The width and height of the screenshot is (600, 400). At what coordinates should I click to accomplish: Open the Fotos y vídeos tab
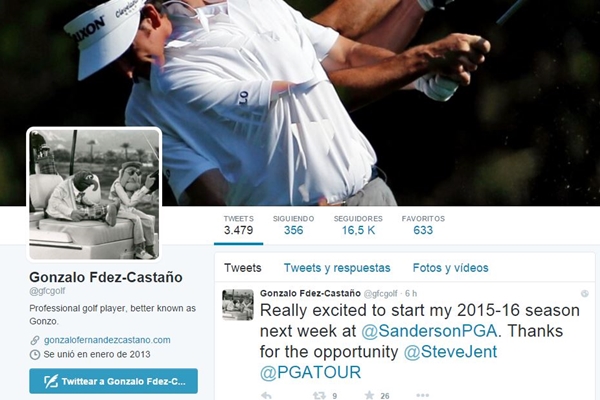pos(450,268)
